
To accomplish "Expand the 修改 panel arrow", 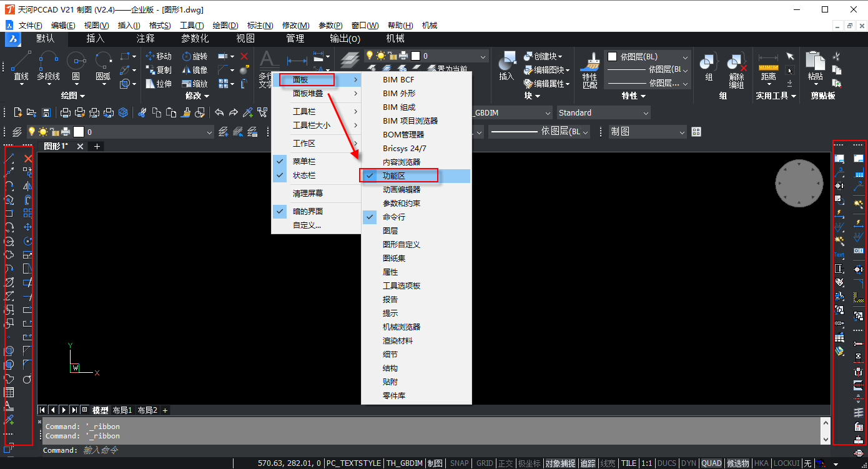I will point(207,96).
